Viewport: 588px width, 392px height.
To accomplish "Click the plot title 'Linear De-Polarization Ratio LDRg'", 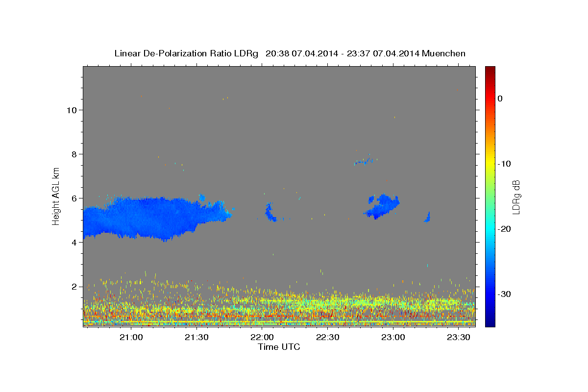I will (x=186, y=53).
